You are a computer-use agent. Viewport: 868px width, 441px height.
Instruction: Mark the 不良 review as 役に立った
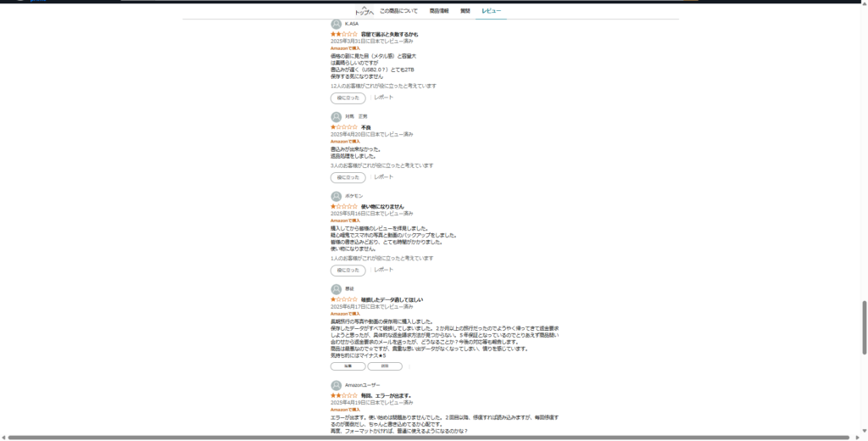[348, 178]
